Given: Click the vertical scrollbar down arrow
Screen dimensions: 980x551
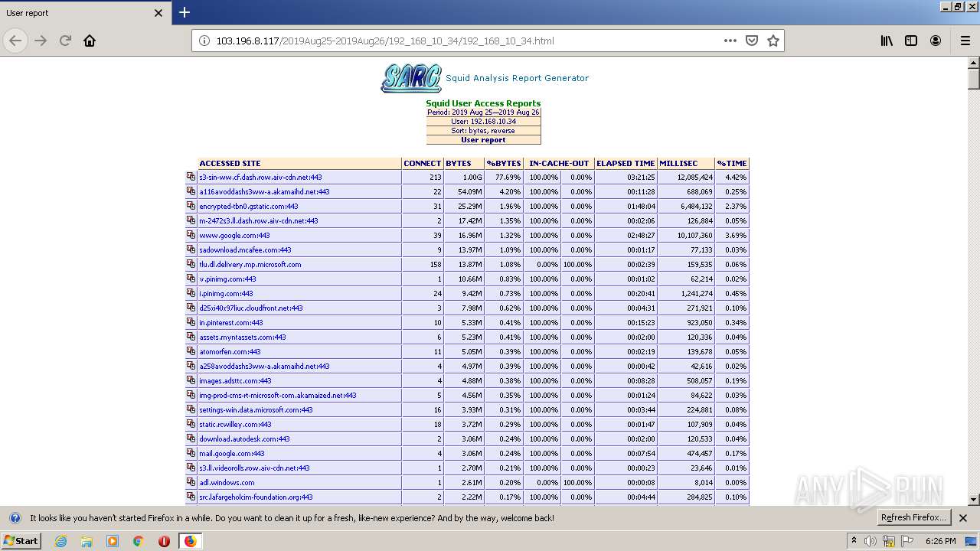Looking at the screenshot, I should [973, 500].
